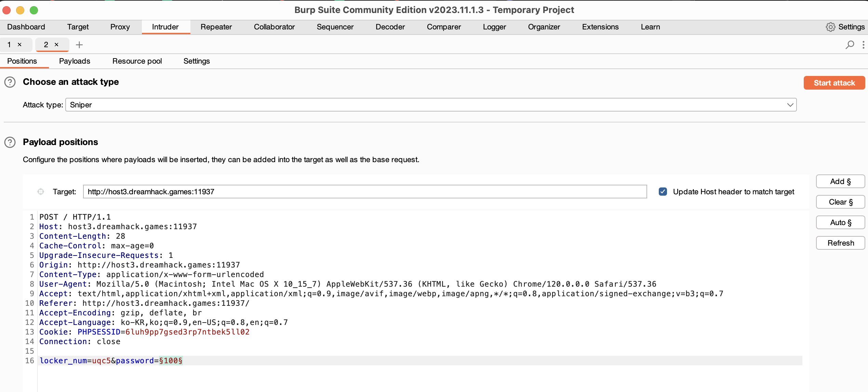Viewport: 868px width, 392px height.
Task: Click the search magnifier icon
Action: pos(850,45)
